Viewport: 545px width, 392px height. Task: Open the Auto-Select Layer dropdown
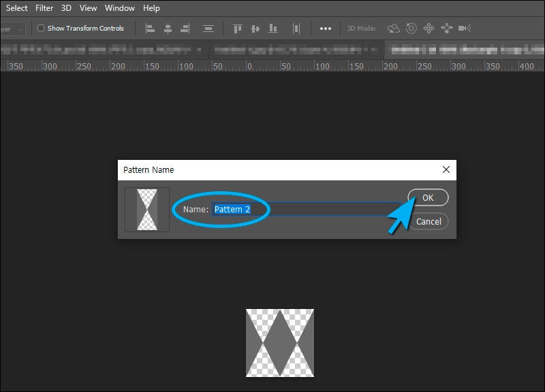[13, 29]
